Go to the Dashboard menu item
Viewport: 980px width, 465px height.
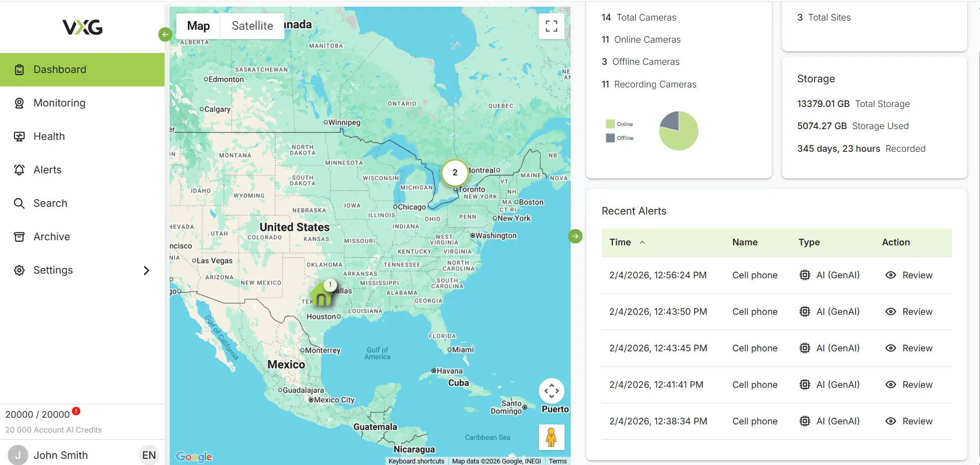pos(82,69)
